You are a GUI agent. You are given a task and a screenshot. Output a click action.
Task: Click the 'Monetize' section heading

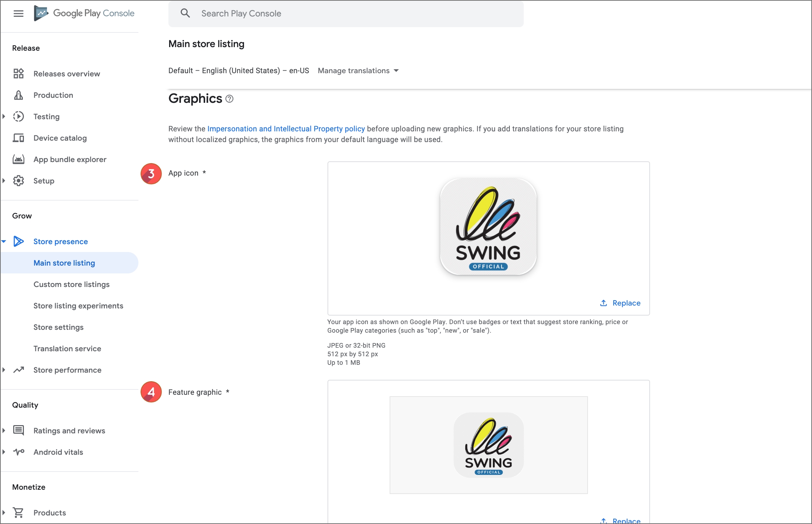click(x=29, y=487)
